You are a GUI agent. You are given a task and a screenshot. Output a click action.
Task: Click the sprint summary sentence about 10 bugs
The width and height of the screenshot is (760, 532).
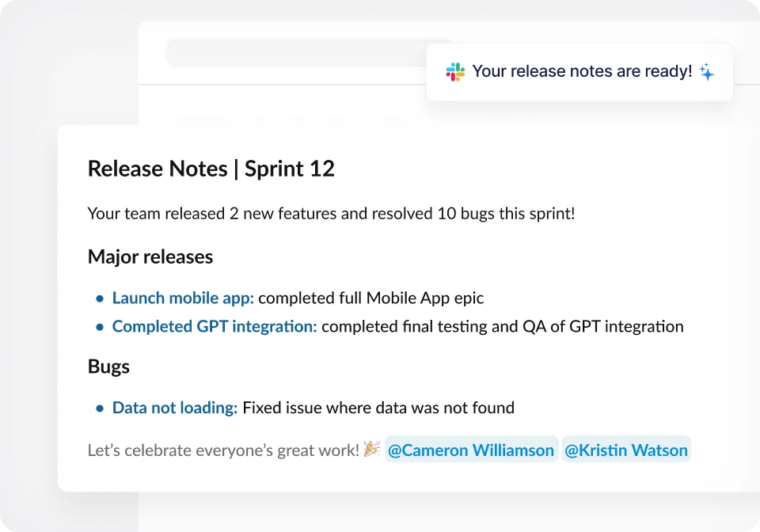click(332, 214)
